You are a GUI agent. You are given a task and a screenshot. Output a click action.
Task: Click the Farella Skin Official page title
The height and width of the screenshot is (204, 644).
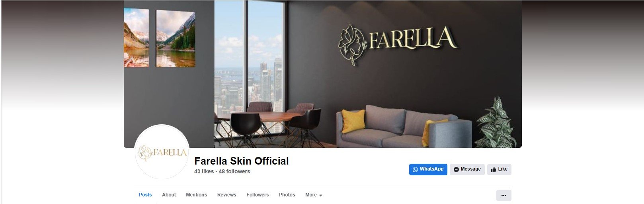pyautogui.click(x=242, y=161)
